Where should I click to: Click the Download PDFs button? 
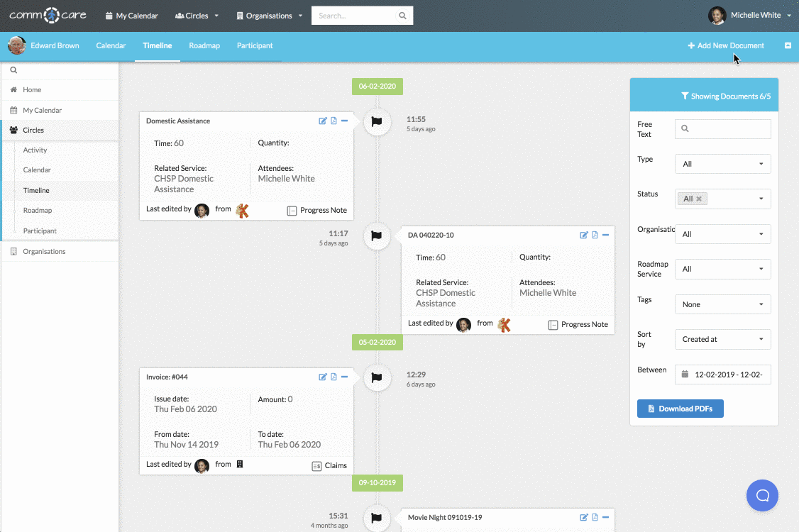(680, 409)
